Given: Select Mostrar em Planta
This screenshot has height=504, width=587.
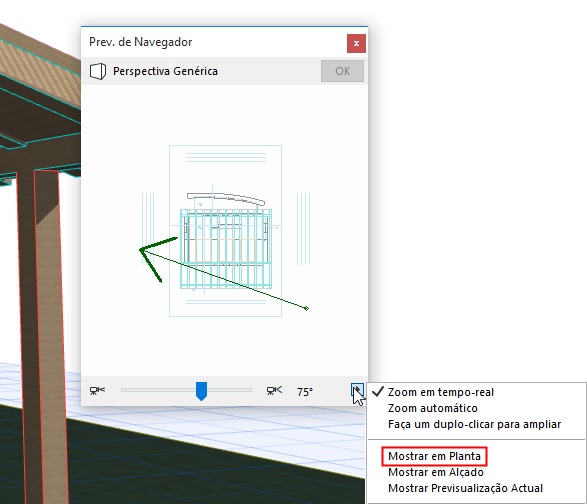Looking at the screenshot, I should [434, 456].
